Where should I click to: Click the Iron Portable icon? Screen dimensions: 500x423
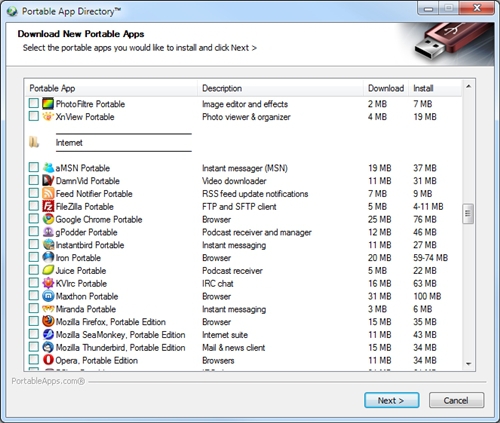pos(48,258)
